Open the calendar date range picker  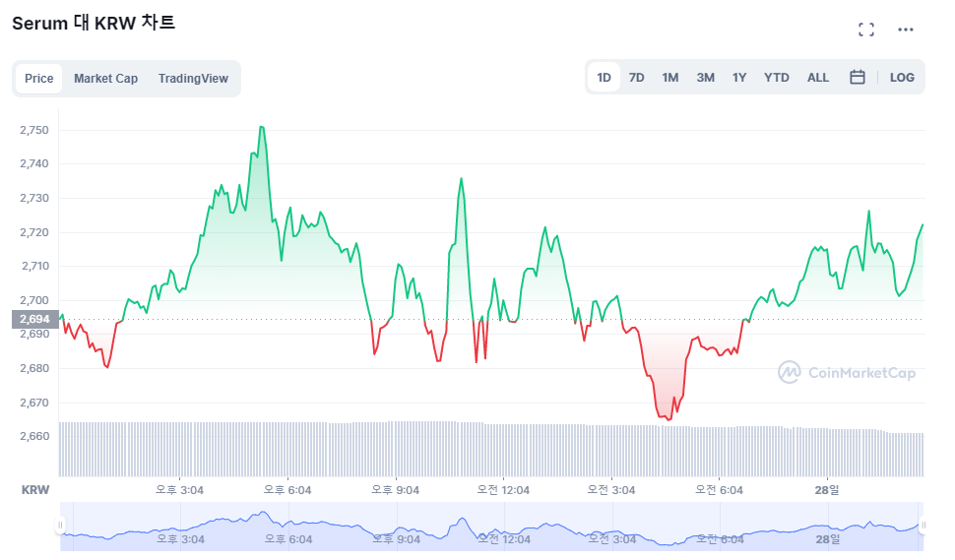pyautogui.click(x=857, y=78)
